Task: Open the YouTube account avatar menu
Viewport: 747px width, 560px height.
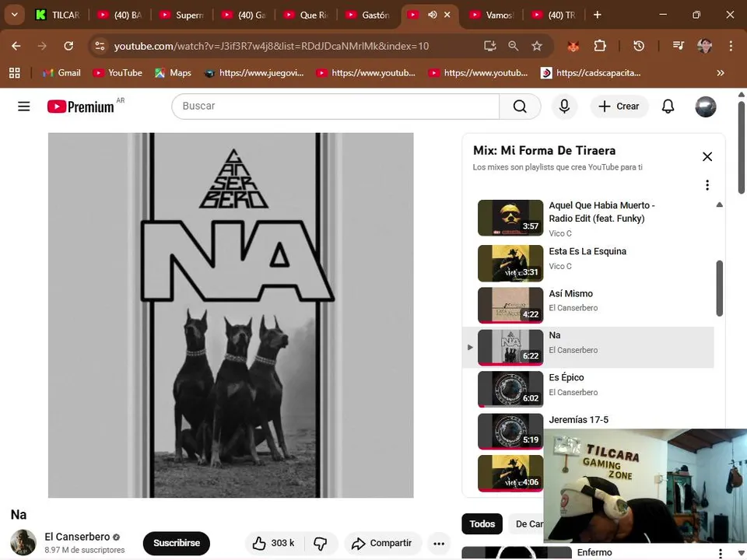Action: pos(705,107)
